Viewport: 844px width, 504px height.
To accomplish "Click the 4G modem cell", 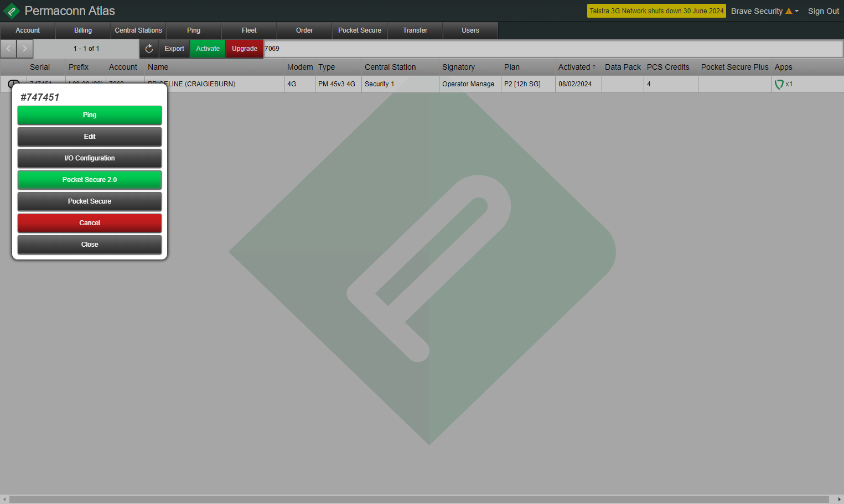I will (299, 84).
